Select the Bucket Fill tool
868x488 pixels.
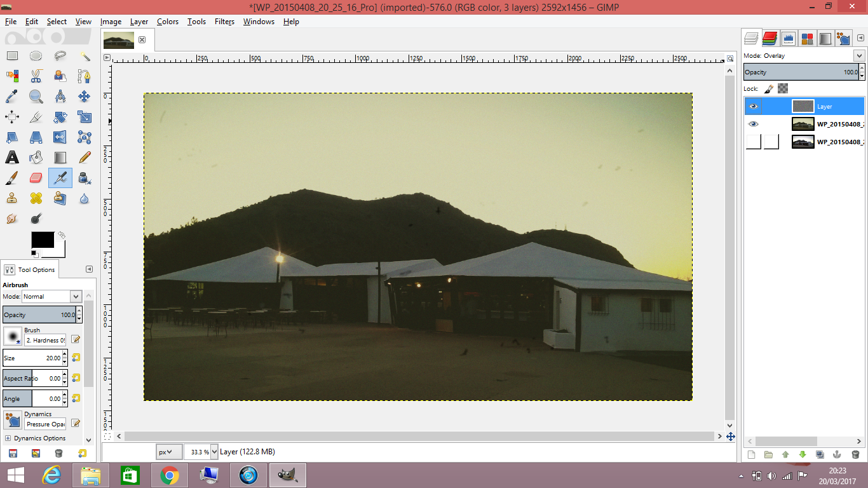[36, 158]
